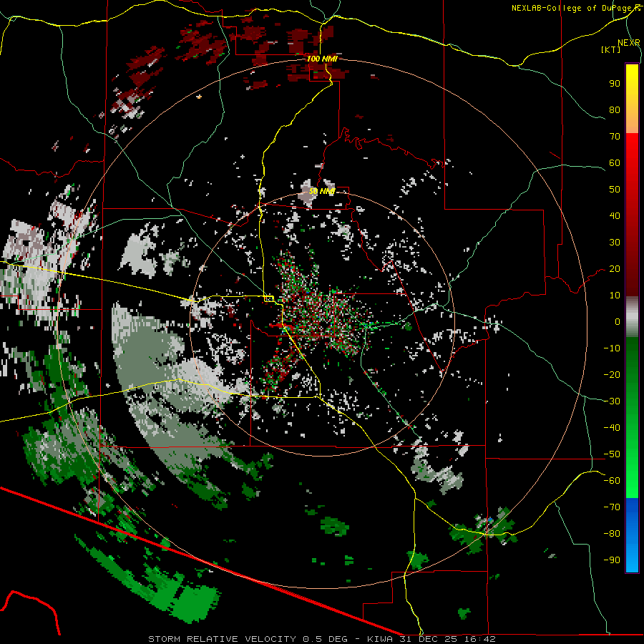This screenshot has height=644, width=644.
Task: Select the 20 value on velocity scale
Action: coord(615,269)
